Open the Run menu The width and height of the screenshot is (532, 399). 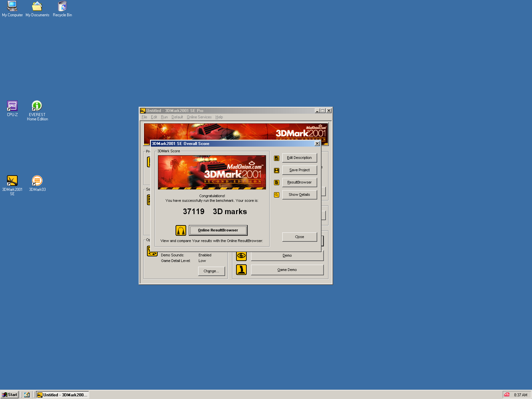click(164, 117)
